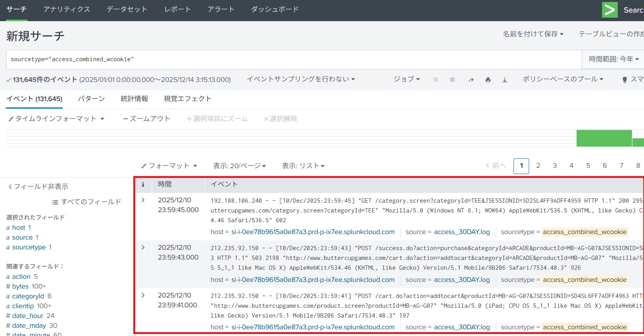Switch to the Patterns tab
644x336 pixels.
tap(91, 99)
